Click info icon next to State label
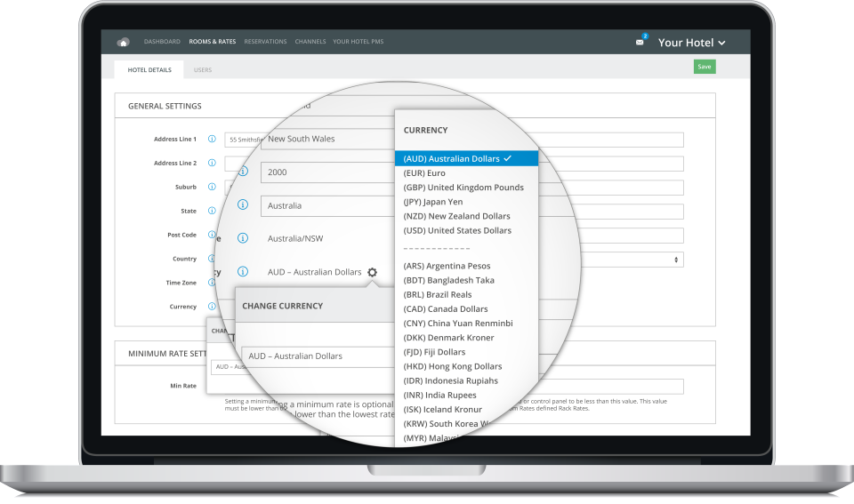854x504 pixels. click(212, 211)
